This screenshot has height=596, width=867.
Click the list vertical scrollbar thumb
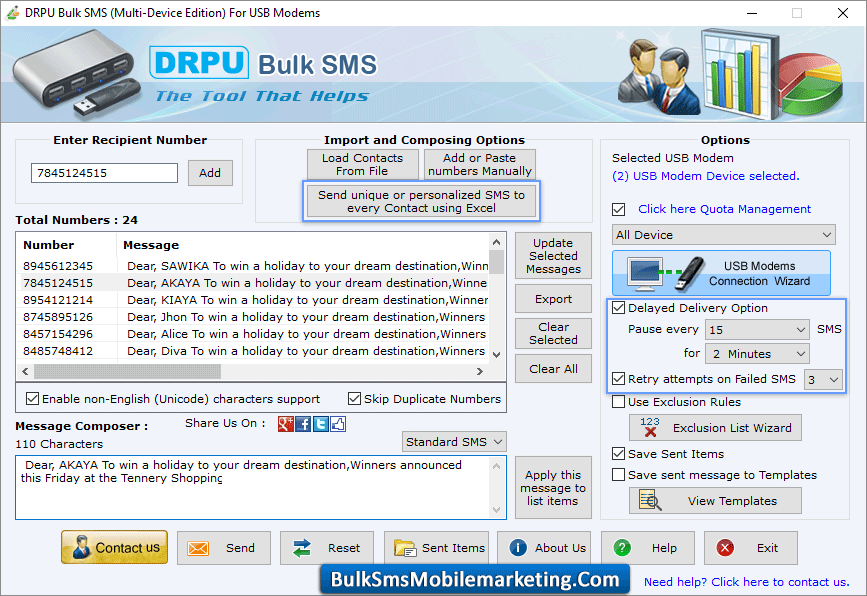pyautogui.click(x=497, y=262)
